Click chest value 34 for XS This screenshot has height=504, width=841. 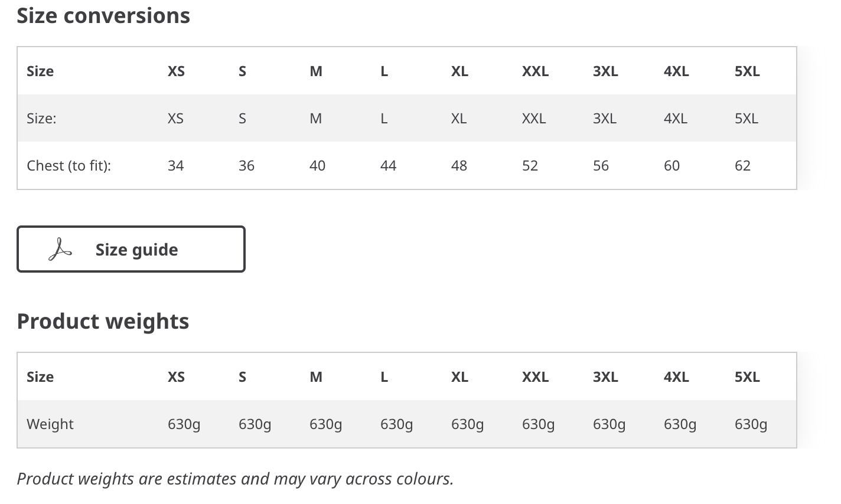175,166
